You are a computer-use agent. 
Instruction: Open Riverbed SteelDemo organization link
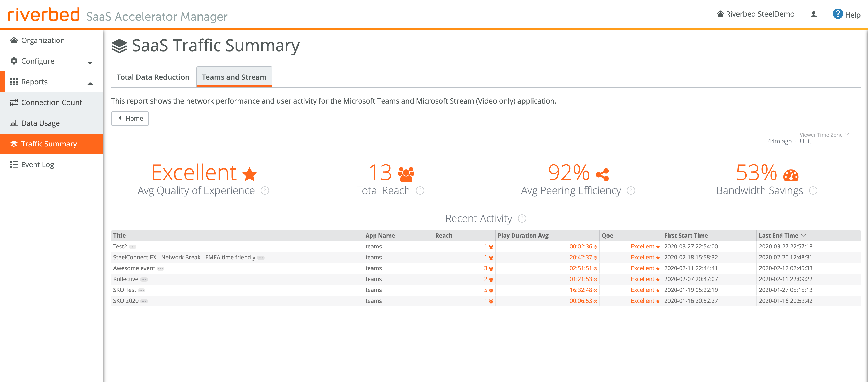point(755,14)
